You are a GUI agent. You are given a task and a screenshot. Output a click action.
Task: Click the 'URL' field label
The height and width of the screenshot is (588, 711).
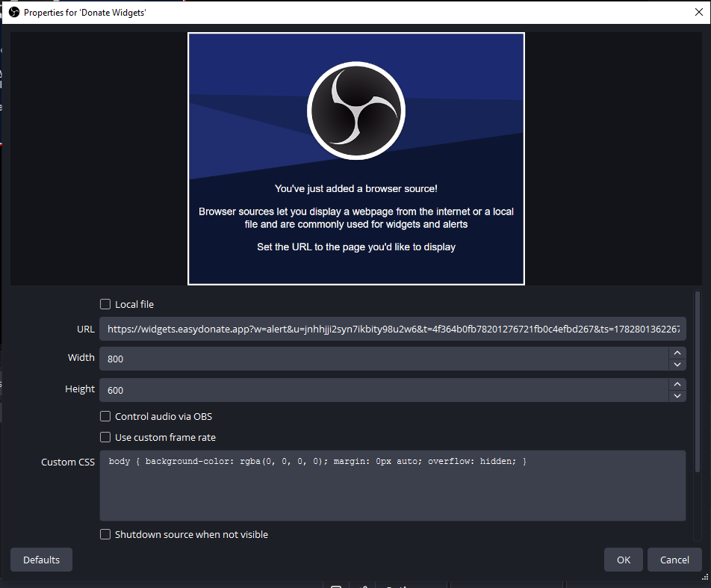(86, 329)
